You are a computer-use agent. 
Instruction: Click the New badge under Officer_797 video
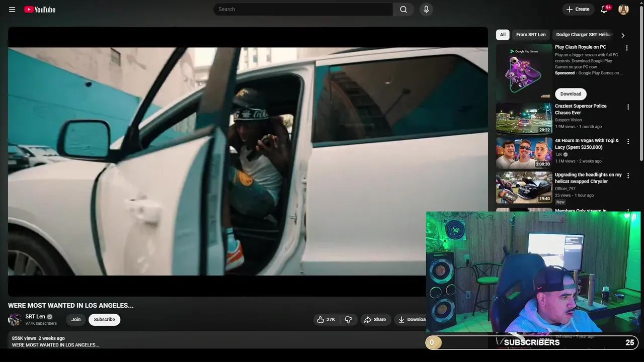pyautogui.click(x=560, y=202)
